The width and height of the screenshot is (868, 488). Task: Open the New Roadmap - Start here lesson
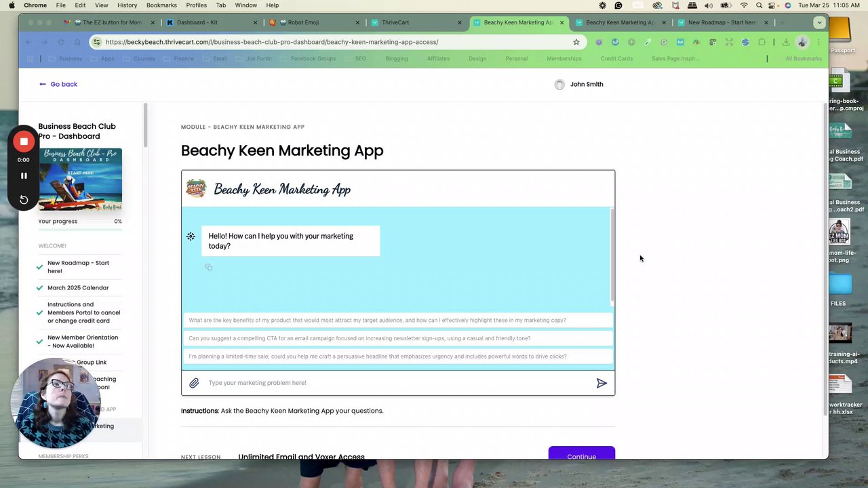pos(78,267)
